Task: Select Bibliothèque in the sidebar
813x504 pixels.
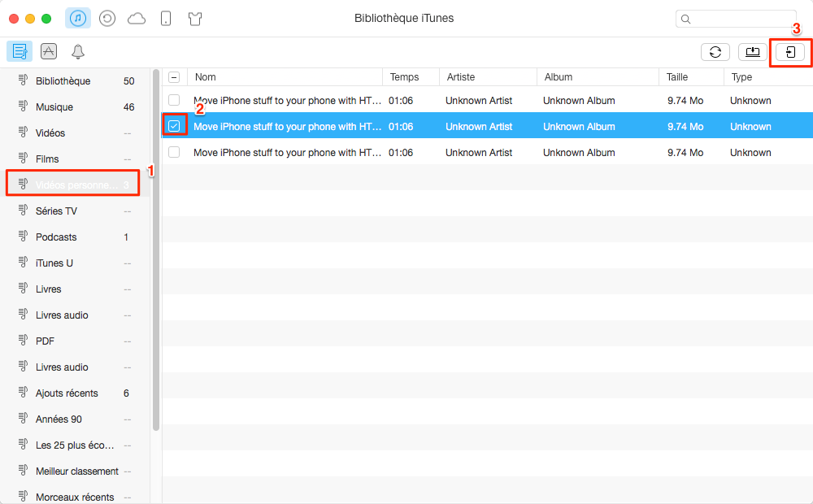Action: [75, 81]
